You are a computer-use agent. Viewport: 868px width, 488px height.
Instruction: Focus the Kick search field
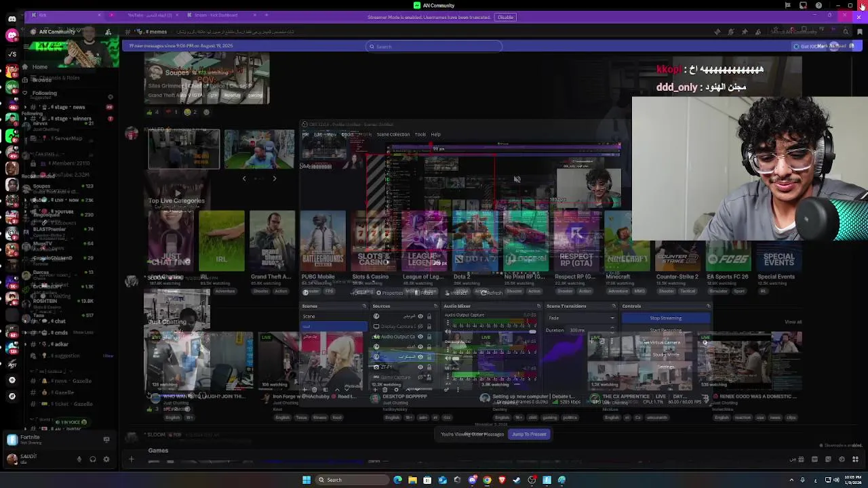point(434,47)
